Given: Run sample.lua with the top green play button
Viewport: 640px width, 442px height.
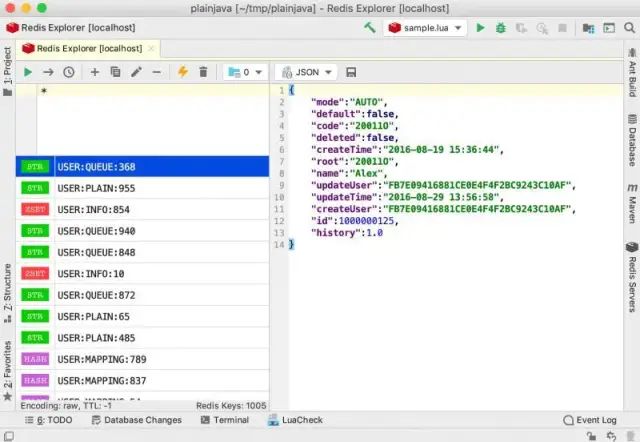Looking at the screenshot, I should coord(480,28).
